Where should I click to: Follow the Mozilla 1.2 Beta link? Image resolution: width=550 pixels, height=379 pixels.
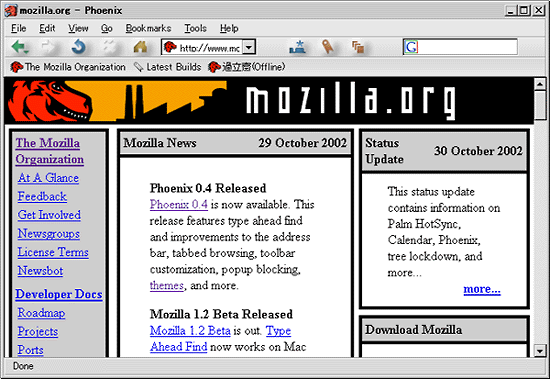coord(190,331)
